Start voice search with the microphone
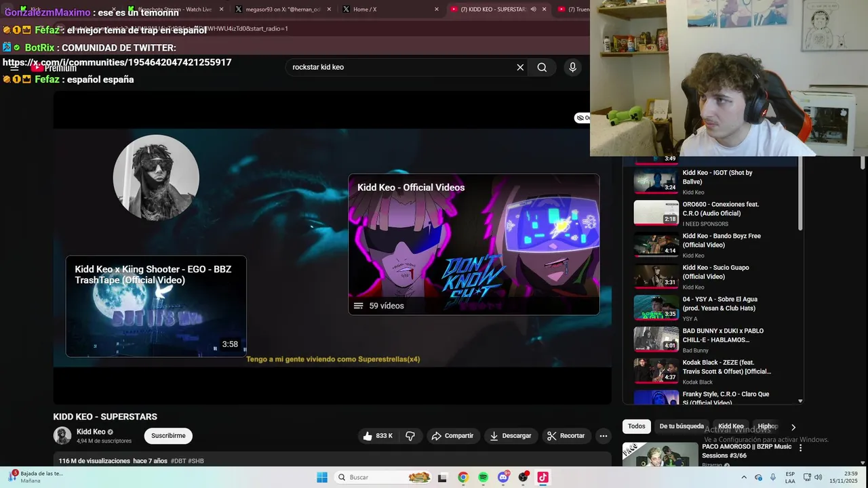Image resolution: width=868 pixels, height=488 pixels. click(x=572, y=67)
